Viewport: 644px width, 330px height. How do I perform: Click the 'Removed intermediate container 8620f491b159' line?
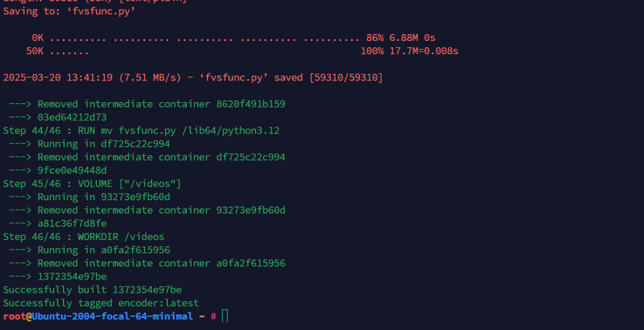click(161, 104)
